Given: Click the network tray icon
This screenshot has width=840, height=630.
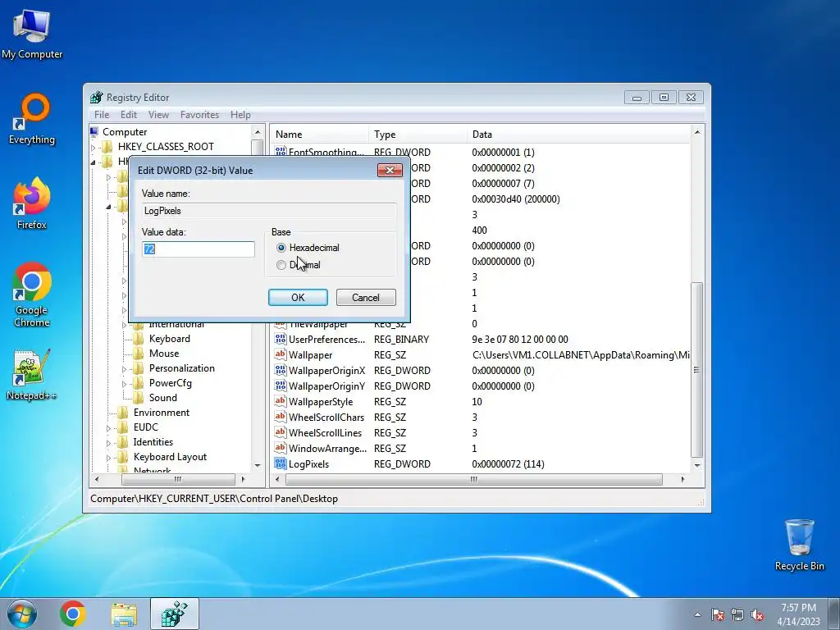Looking at the screenshot, I should coord(737,614).
